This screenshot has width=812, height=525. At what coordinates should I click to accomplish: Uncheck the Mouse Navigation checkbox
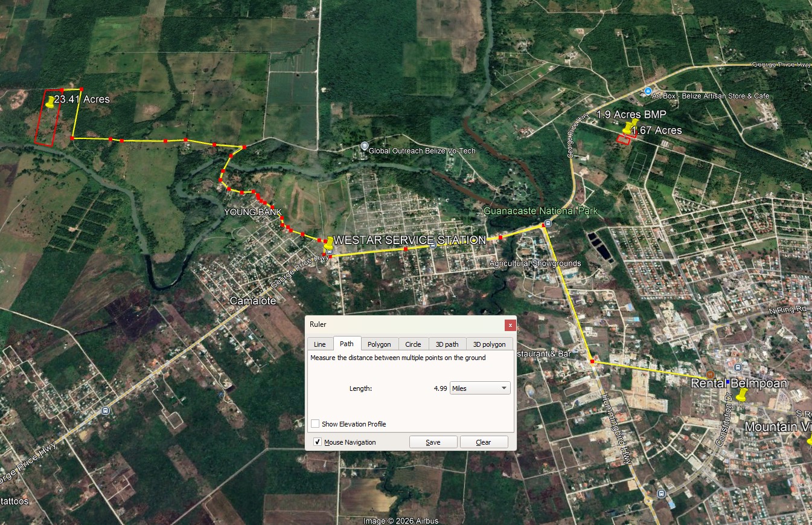point(318,442)
